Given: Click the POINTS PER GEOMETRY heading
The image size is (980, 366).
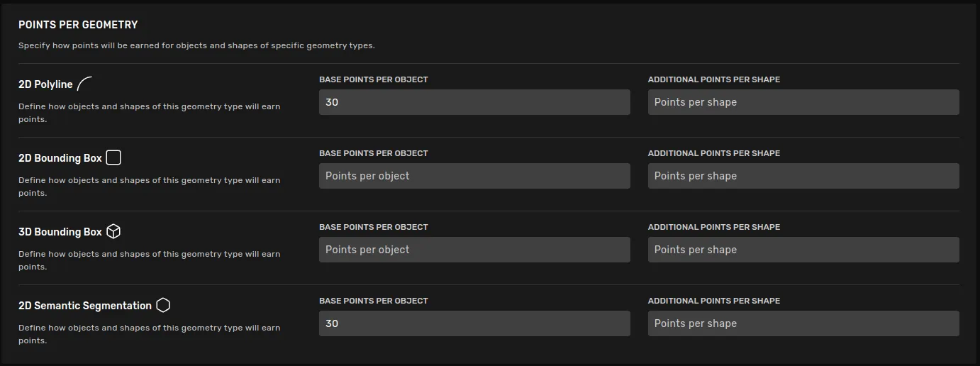Looking at the screenshot, I should pyautogui.click(x=78, y=24).
